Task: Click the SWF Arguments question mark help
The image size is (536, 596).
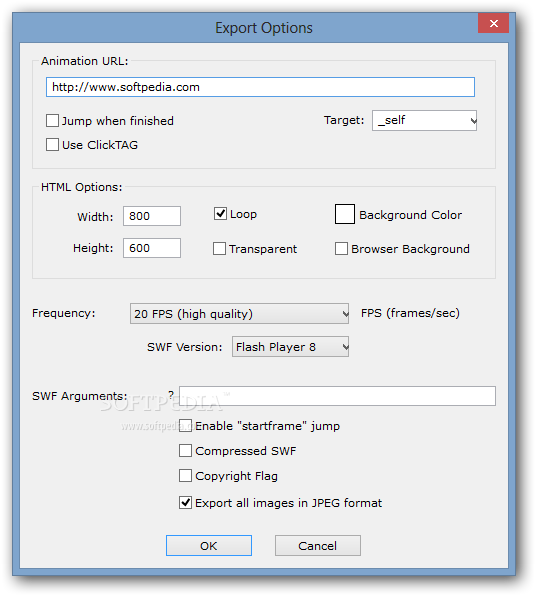Action: click(x=171, y=394)
